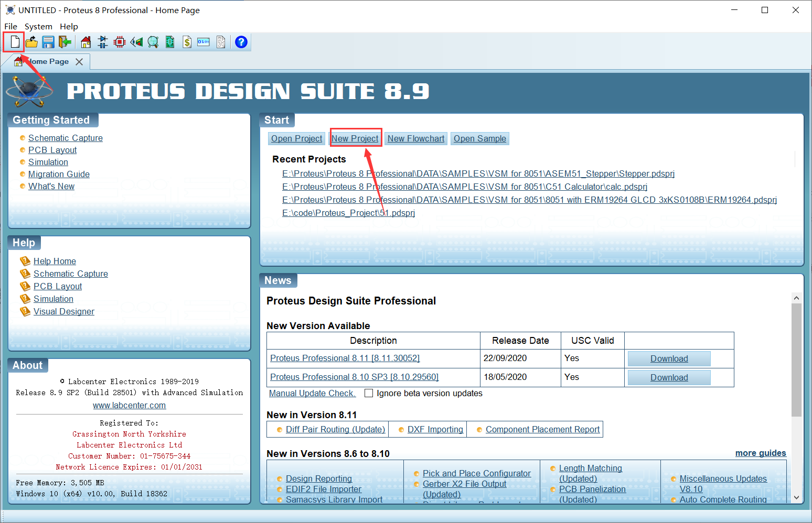Open the PCB Panelization link

coord(592,489)
